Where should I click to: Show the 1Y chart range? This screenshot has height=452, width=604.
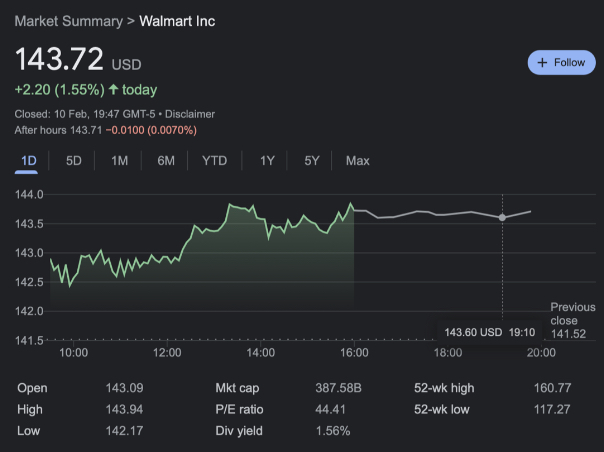(x=267, y=161)
